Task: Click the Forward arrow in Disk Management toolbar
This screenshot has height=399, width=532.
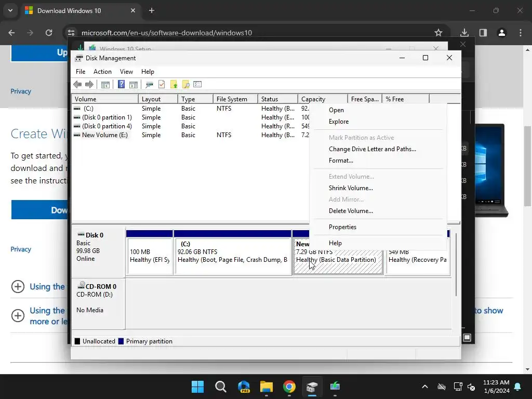Action: 89,85
